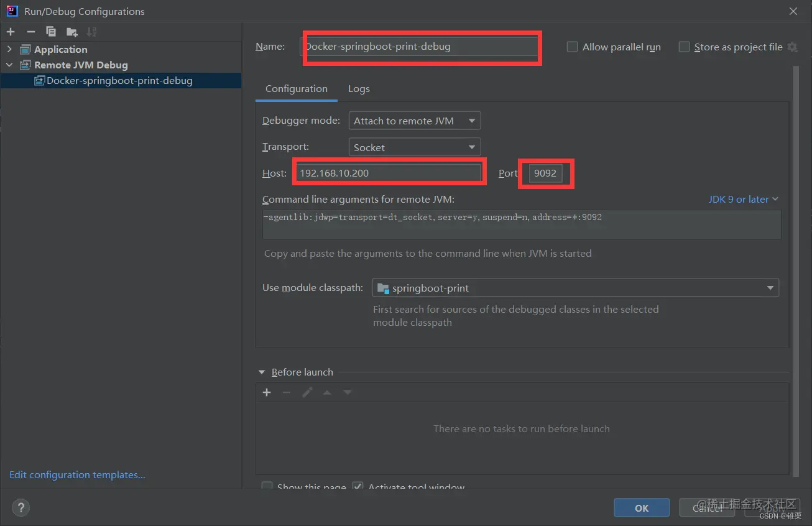Open the Use module classpath dropdown

(x=575, y=288)
